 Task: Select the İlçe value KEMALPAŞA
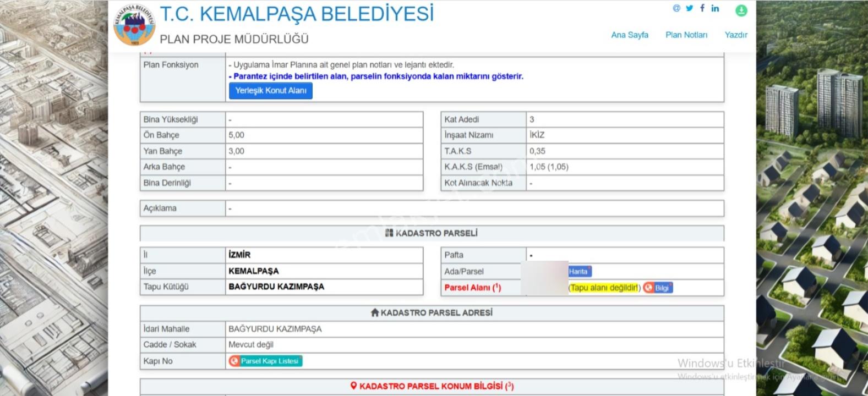(x=254, y=271)
